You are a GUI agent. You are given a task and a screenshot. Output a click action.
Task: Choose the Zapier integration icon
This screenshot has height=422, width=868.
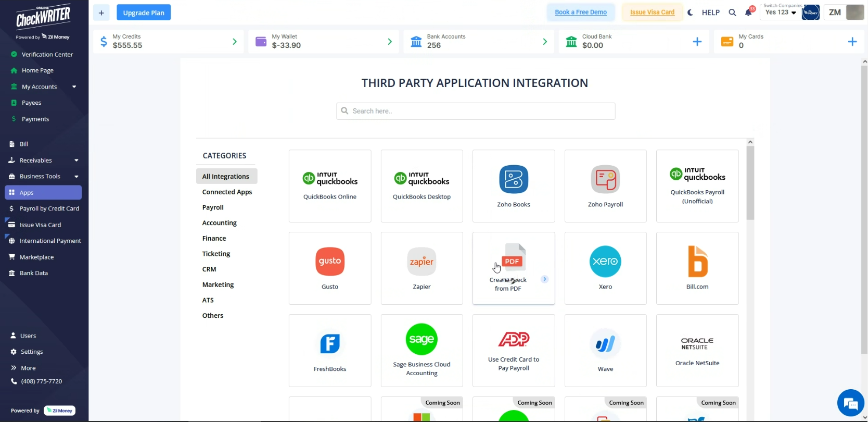coord(422,262)
